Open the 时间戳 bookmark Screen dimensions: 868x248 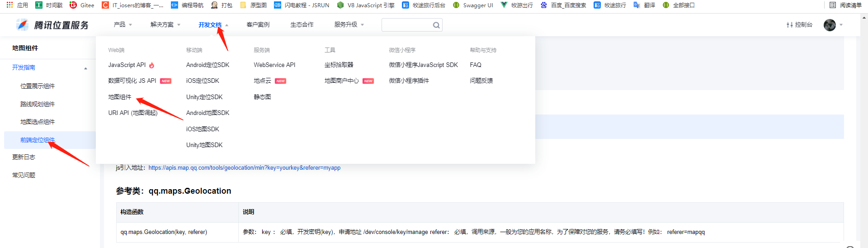(49, 5)
